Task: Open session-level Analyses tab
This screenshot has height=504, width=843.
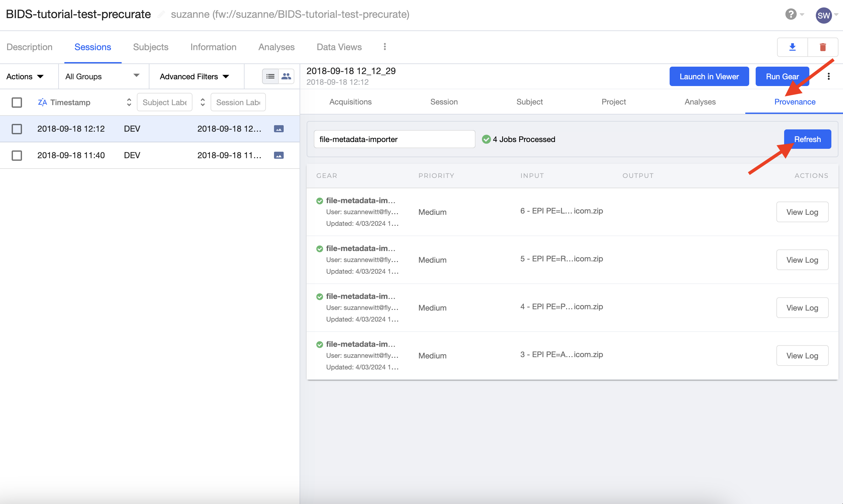Action: tap(700, 102)
